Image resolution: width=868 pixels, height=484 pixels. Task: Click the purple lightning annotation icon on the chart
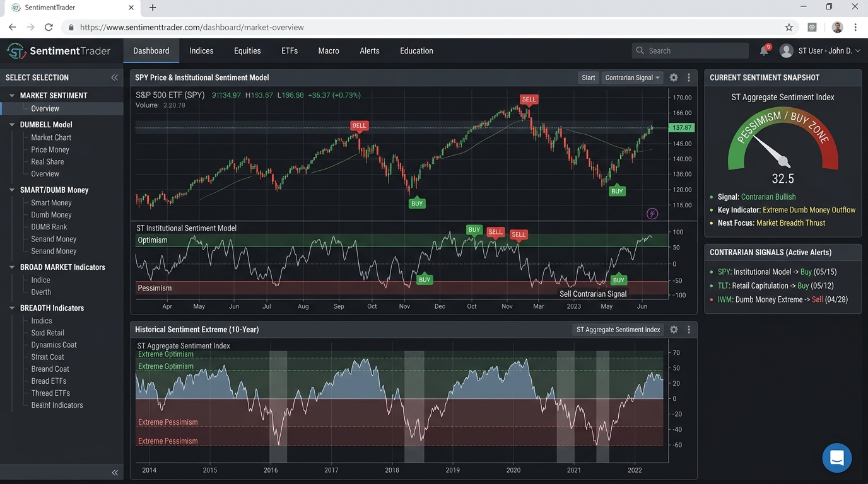pyautogui.click(x=652, y=214)
